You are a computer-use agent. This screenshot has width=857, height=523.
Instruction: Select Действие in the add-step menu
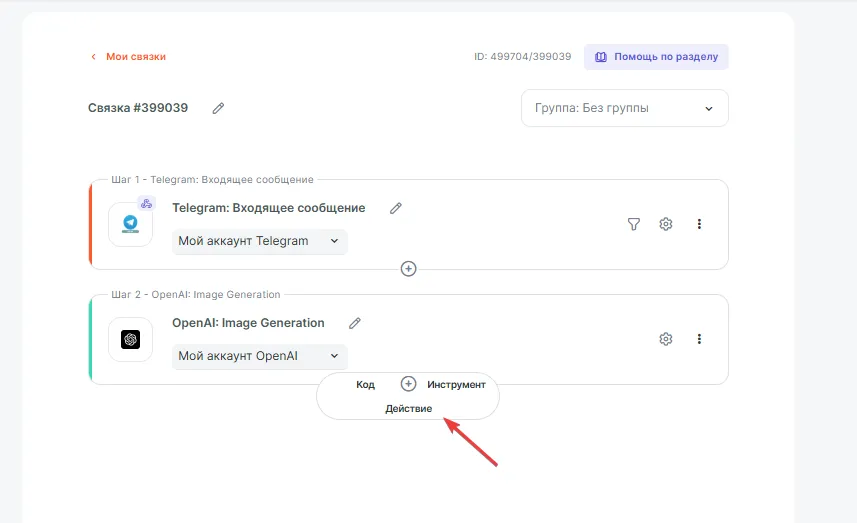click(x=408, y=409)
